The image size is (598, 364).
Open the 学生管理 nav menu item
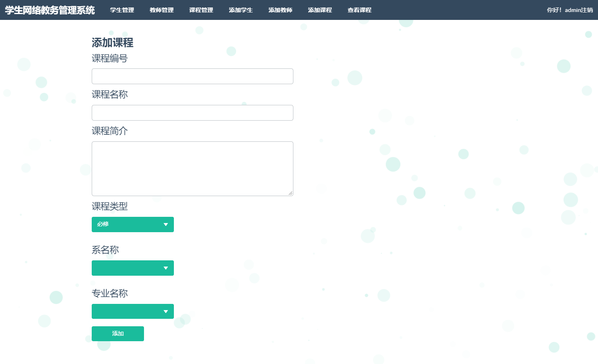(122, 10)
